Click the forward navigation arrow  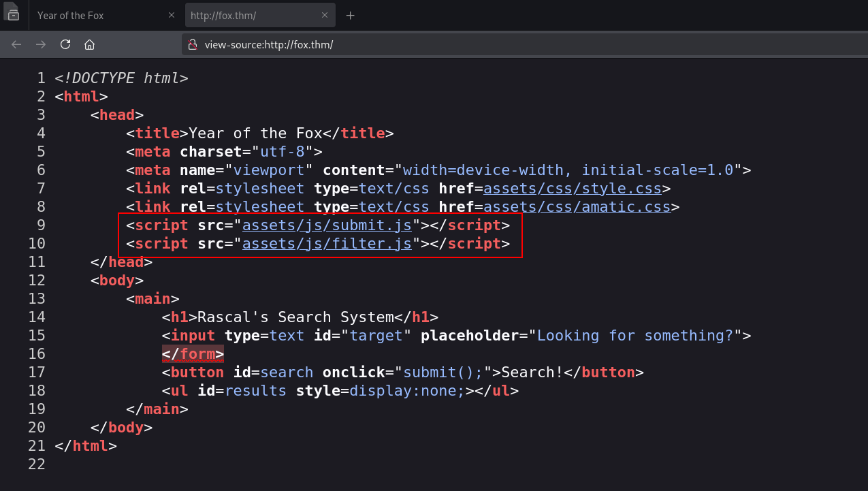tap(41, 44)
